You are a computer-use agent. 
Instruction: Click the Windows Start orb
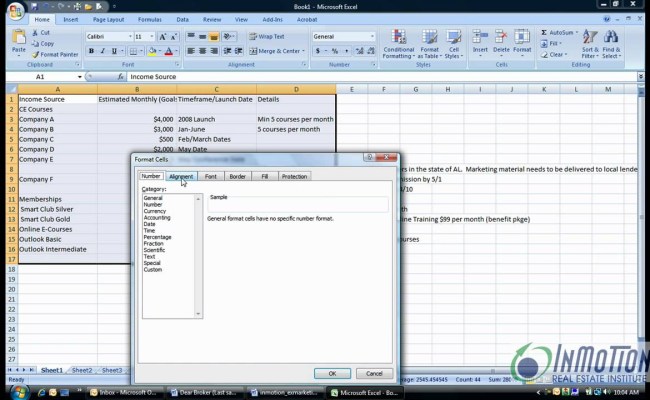coord(19,392)
